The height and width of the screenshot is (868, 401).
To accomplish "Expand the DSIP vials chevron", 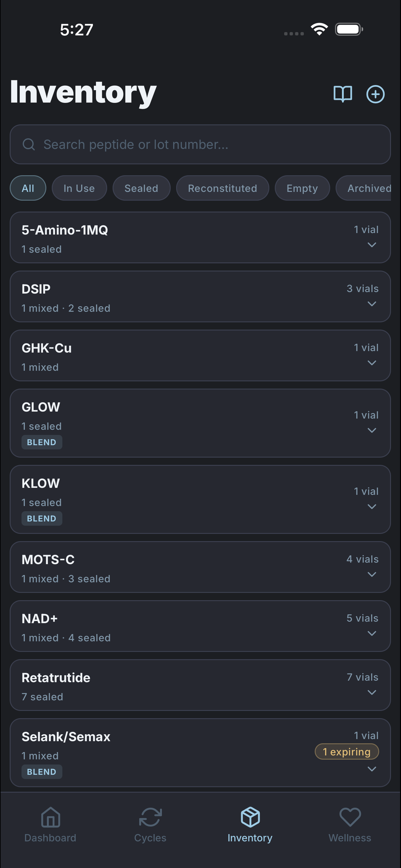I will 372,304.
